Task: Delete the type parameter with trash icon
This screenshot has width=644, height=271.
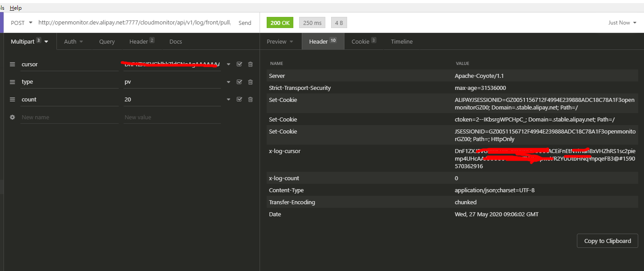Action: pos(250,82)
